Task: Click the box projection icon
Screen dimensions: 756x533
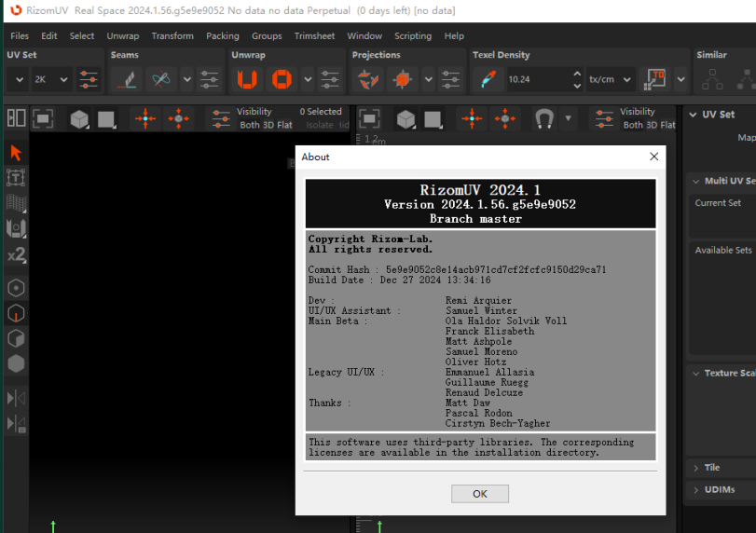Action: [402, 79]
